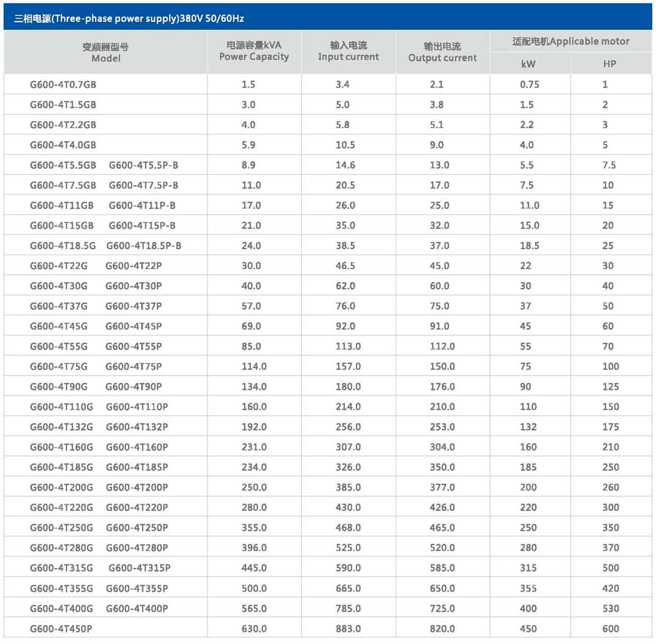Viewport: 658px width, 644px height.
Task: Select the Model column header
Action: pos(105,53)
